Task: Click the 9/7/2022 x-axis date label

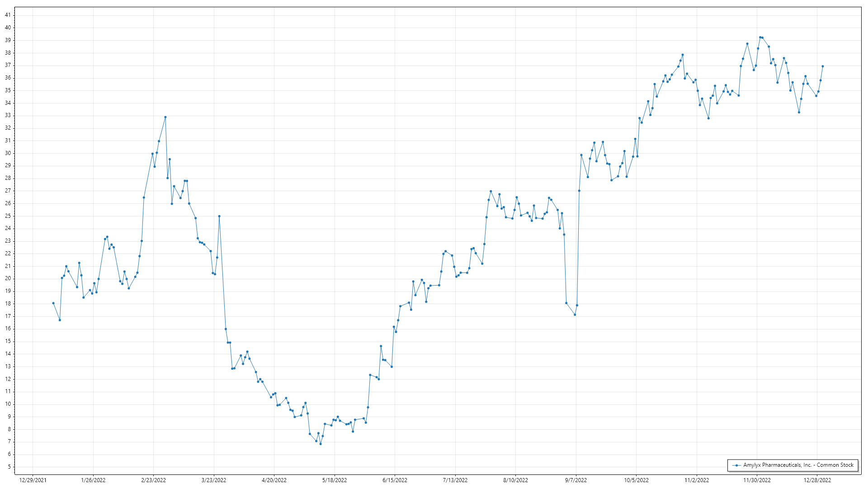Action: tap(576, 480)
